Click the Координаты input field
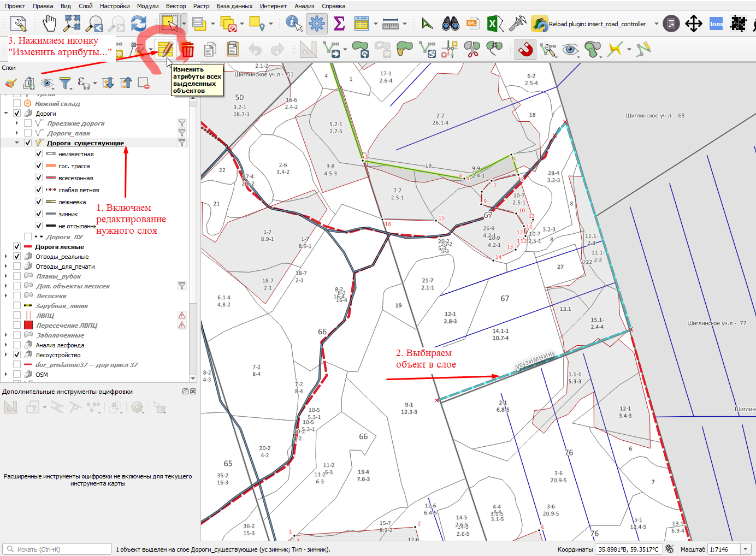 coord(628,549)
